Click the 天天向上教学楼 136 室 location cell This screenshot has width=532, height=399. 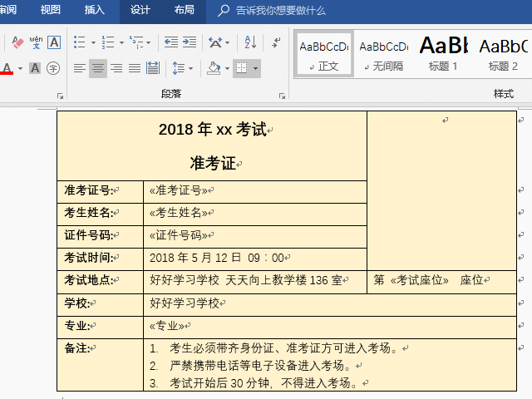click(x=255, y=282)
